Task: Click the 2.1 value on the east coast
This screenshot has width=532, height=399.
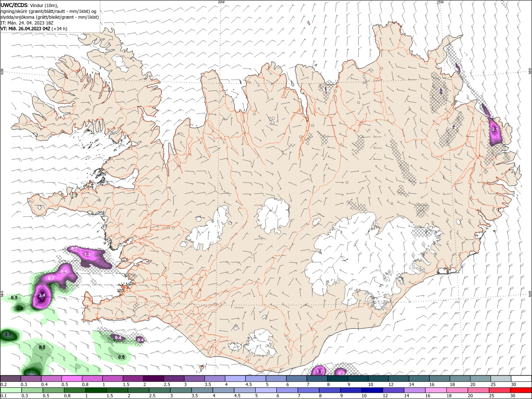Action: coord(495,130)
